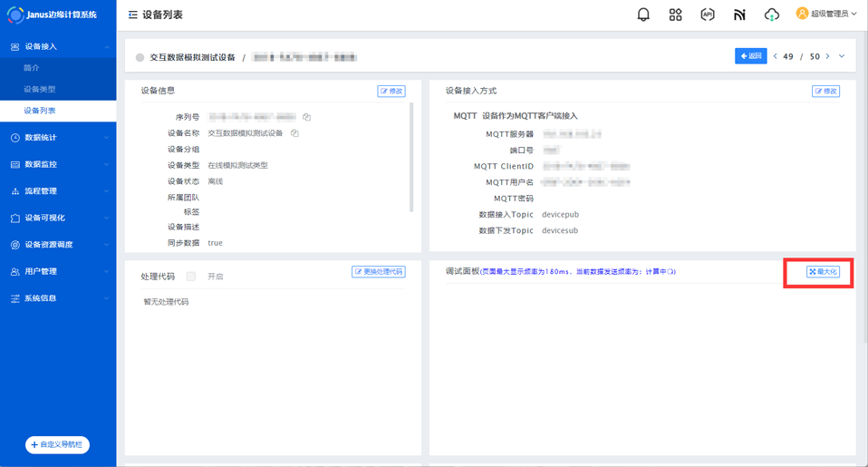This screenshot has width=868, height=467.
Task: Copy the device name 交互数据模拟测试设备
Action: (x=294, y=133)
